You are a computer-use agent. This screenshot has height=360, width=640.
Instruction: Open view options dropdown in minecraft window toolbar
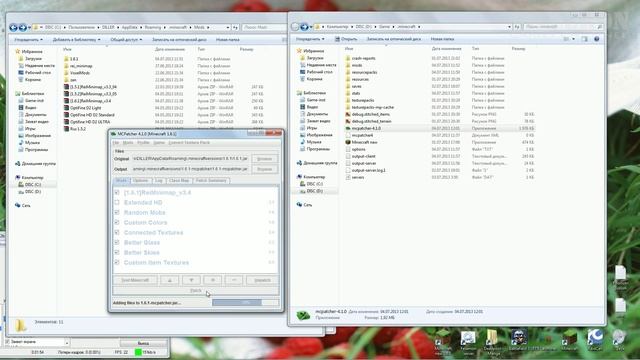click(x=573, y=39)
